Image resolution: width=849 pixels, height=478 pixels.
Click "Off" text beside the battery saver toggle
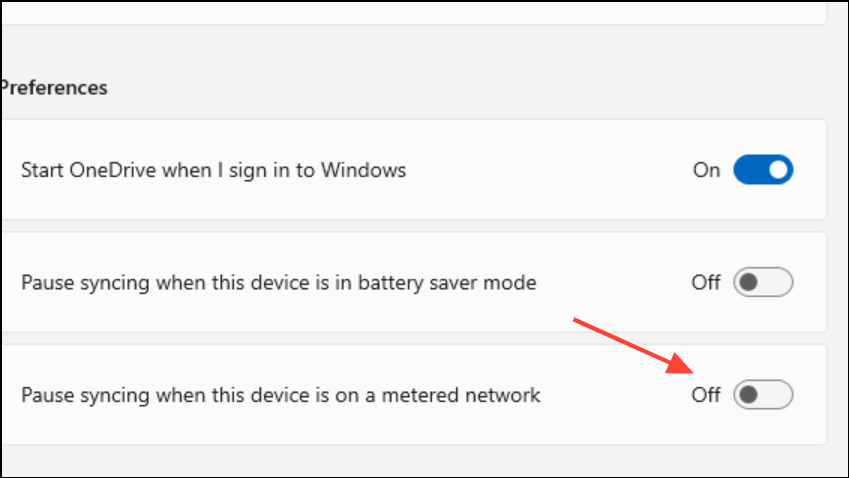tap(705, 283)
